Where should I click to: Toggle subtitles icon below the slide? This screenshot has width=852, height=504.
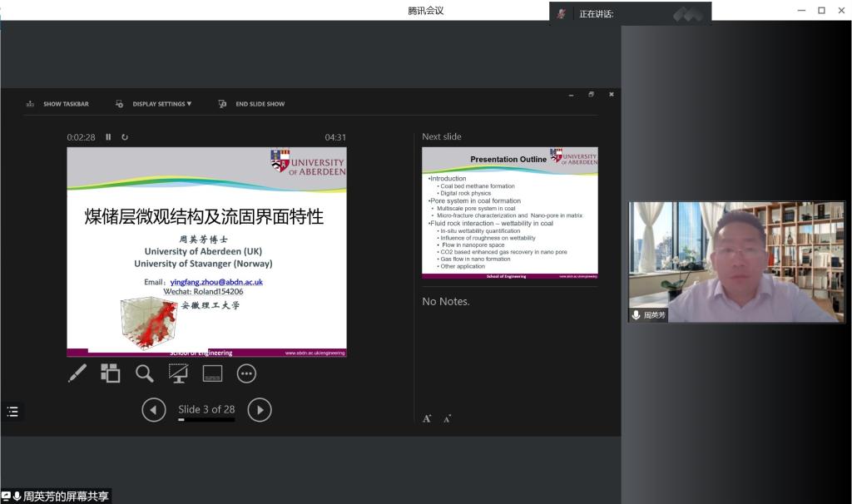click(212, 373)
